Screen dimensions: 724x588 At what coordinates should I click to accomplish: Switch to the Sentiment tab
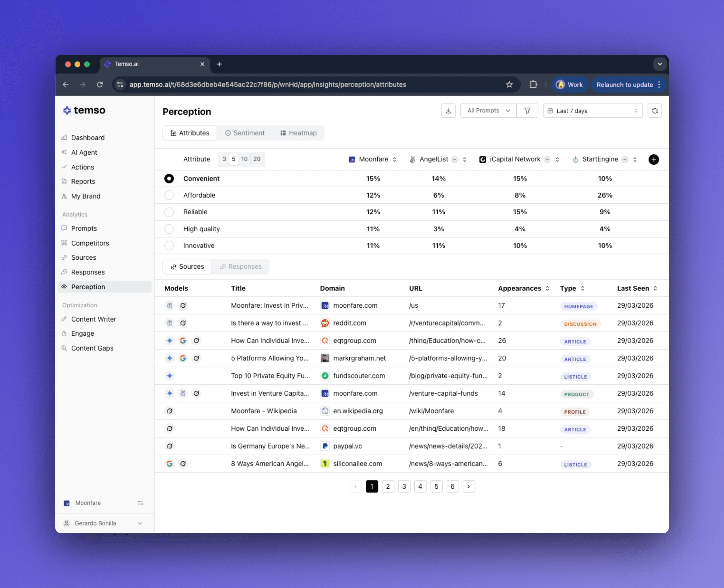[x=245, y=133]
